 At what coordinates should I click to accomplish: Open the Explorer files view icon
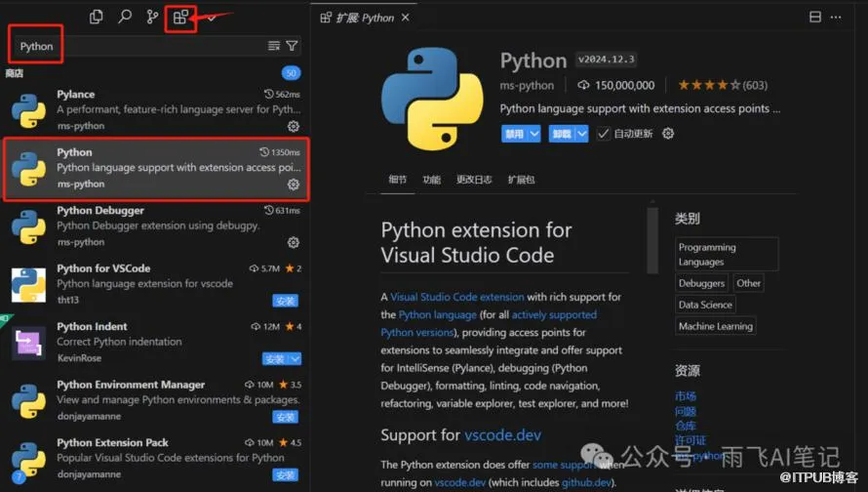(x=96, y=17)
